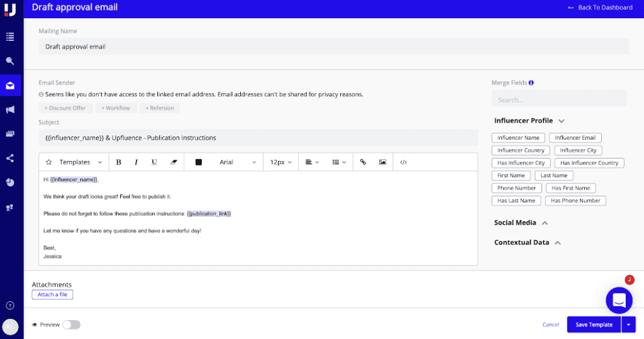Click the "Jessica" signature line
The image size is (644, 339).
pyautogui.click(x=53, y=257)
